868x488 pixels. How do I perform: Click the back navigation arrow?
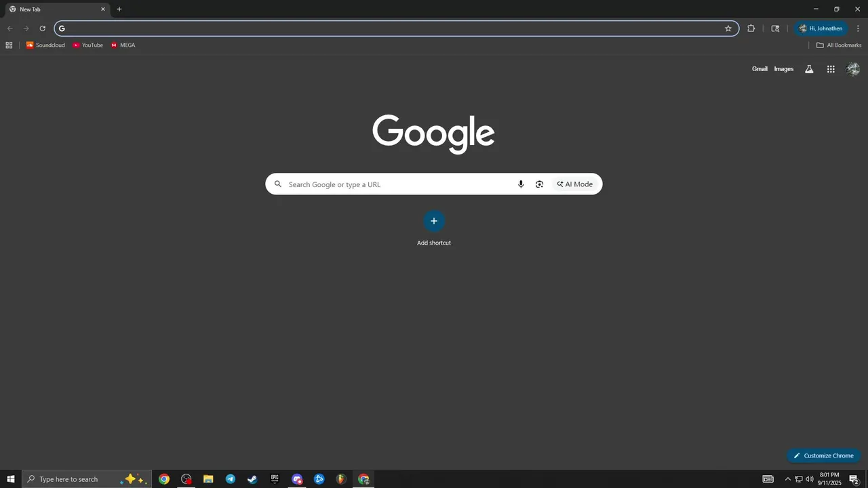(x=9, y=28)
